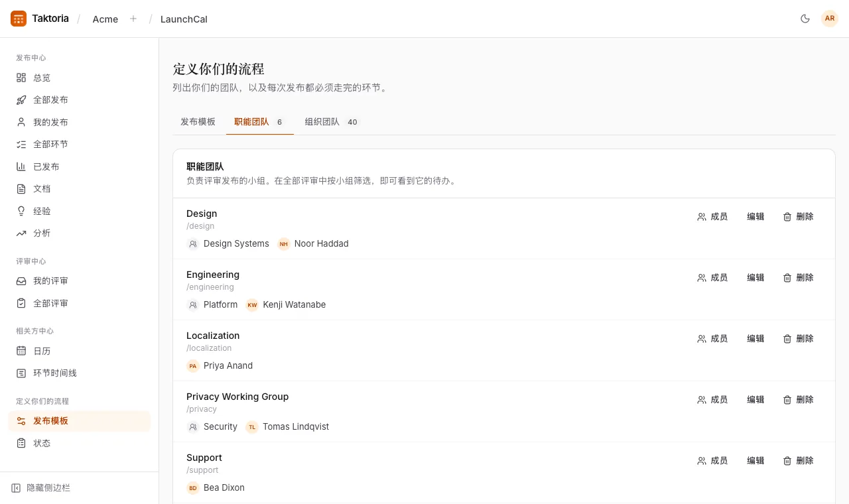Open the 日历 calendar page
Viewport: 849px width, 504px height.
(x=80, y=351)
